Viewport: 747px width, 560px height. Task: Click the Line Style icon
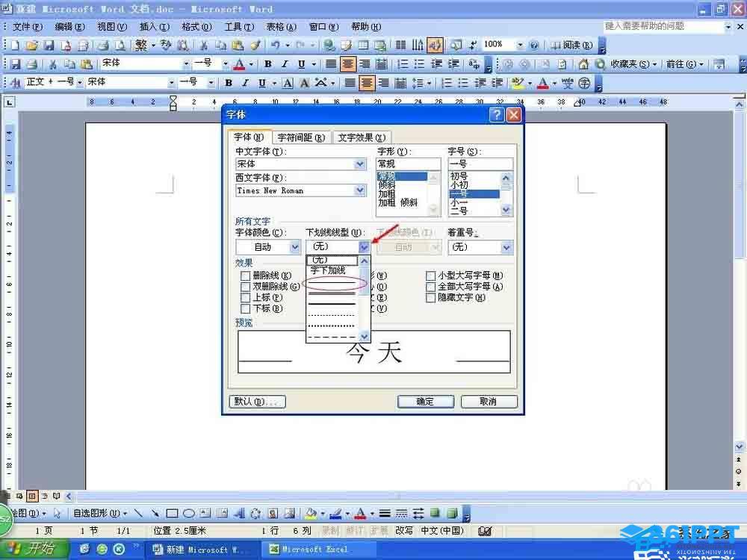[x=385, y=514]
